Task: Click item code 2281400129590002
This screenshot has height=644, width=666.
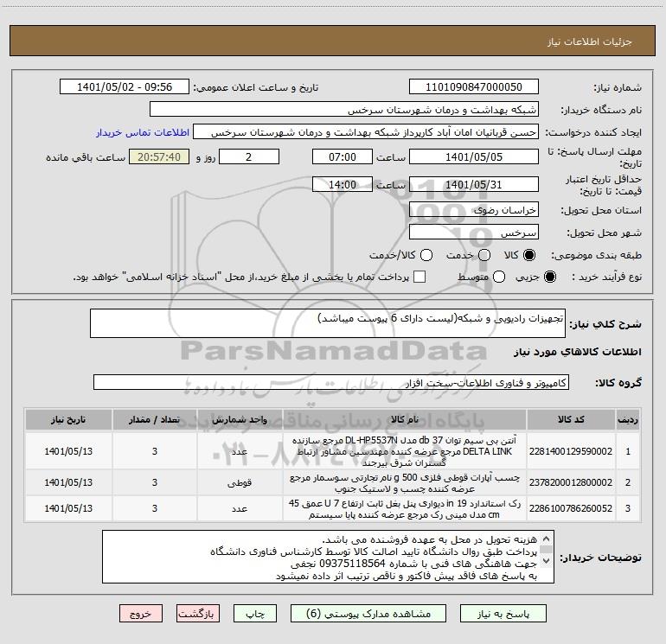Action: (x=571, y=451)
